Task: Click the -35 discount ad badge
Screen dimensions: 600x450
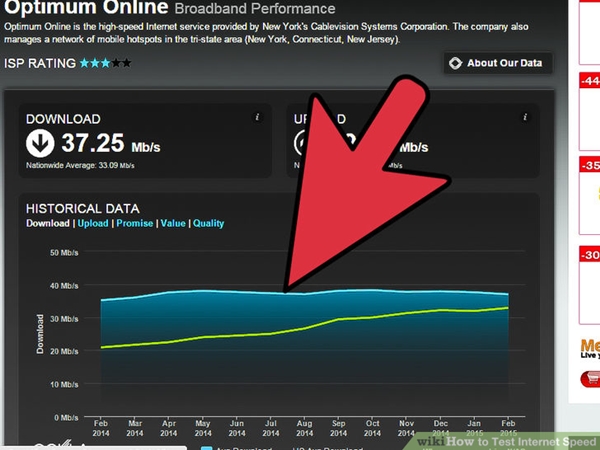Action: [590, 165]
